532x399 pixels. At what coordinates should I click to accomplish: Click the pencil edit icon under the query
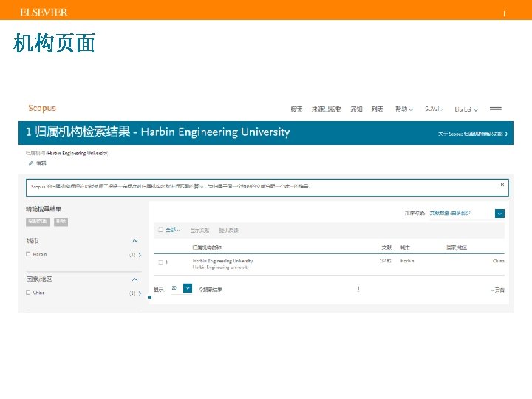coord(31,163)
